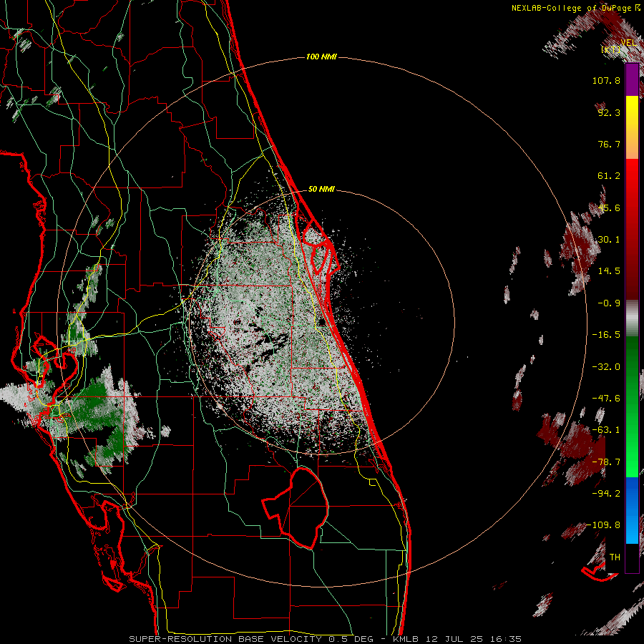Select the -16.5 value on velocity scale
The height and width of the screenshot is (644, 644).
[606, 335]
